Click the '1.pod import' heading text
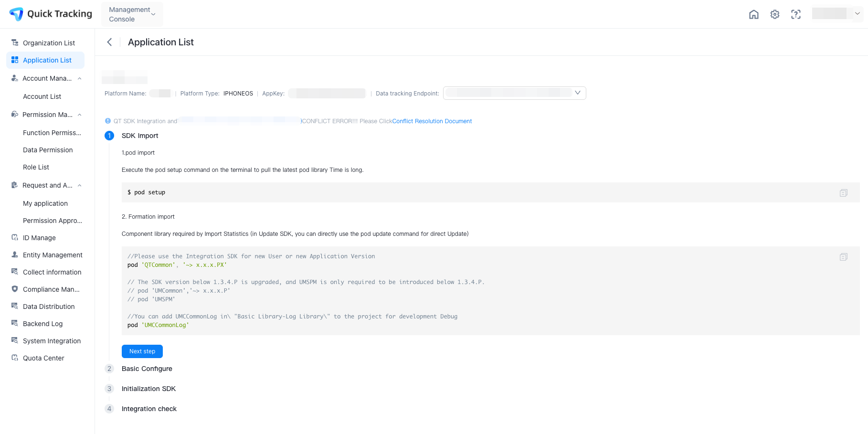This screenshot has width=868, height=434. [138, 153]
